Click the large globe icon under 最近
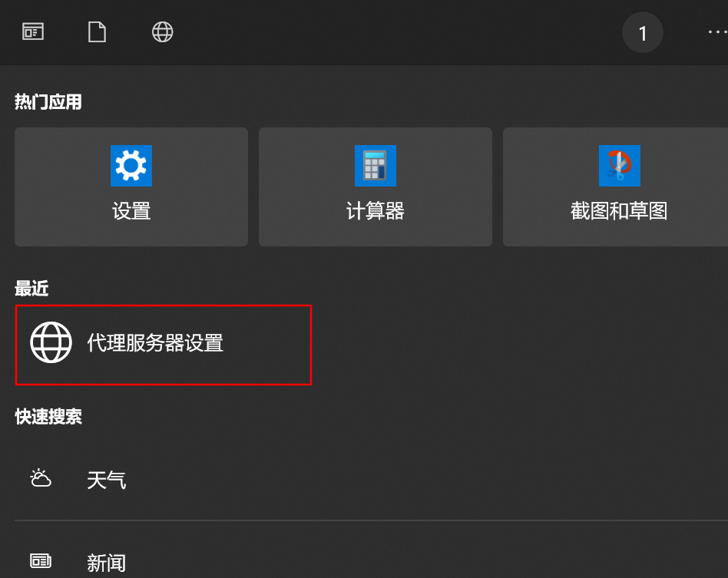This screenshot has width=728, height=578. point(51,342)
